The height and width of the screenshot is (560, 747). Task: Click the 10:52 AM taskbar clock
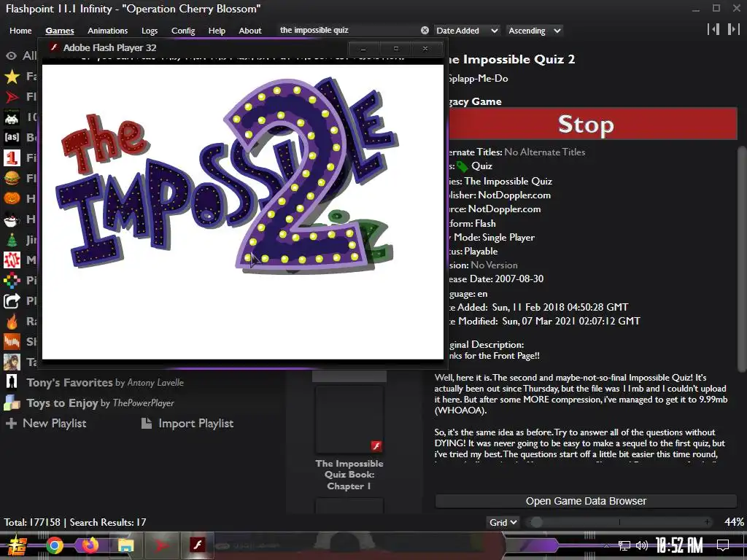click(x=679, y=545)
